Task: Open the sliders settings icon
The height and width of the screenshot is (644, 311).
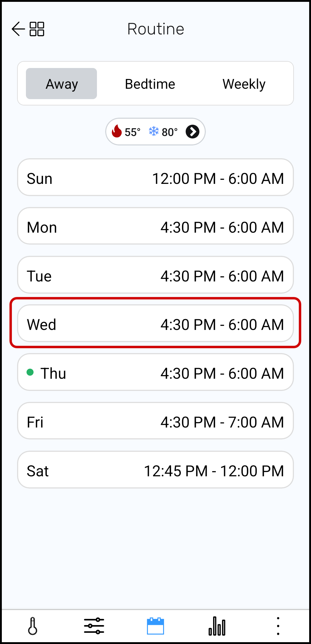Action: (94, 626)
